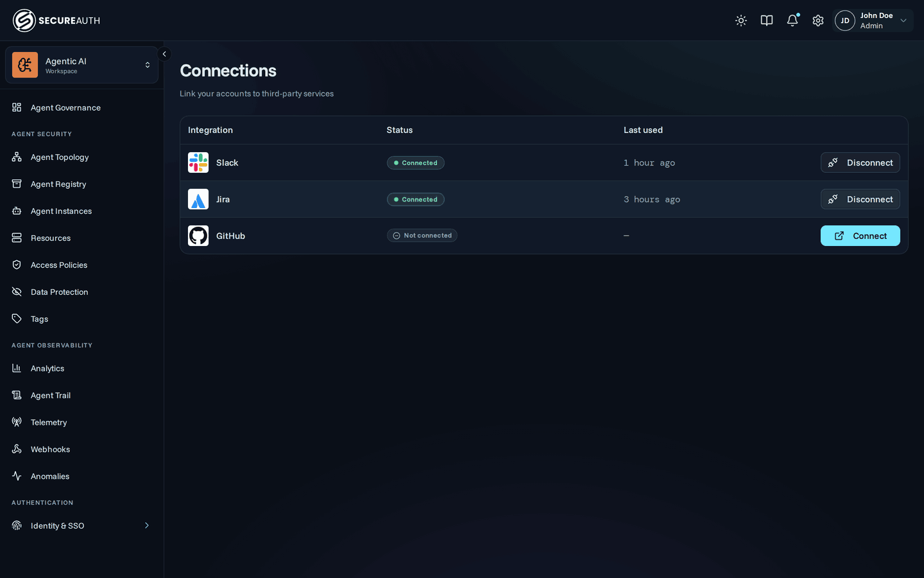Viewport: 924px width, 578px height.
Task: Click the Jira integration name
Action: [223, 199]
